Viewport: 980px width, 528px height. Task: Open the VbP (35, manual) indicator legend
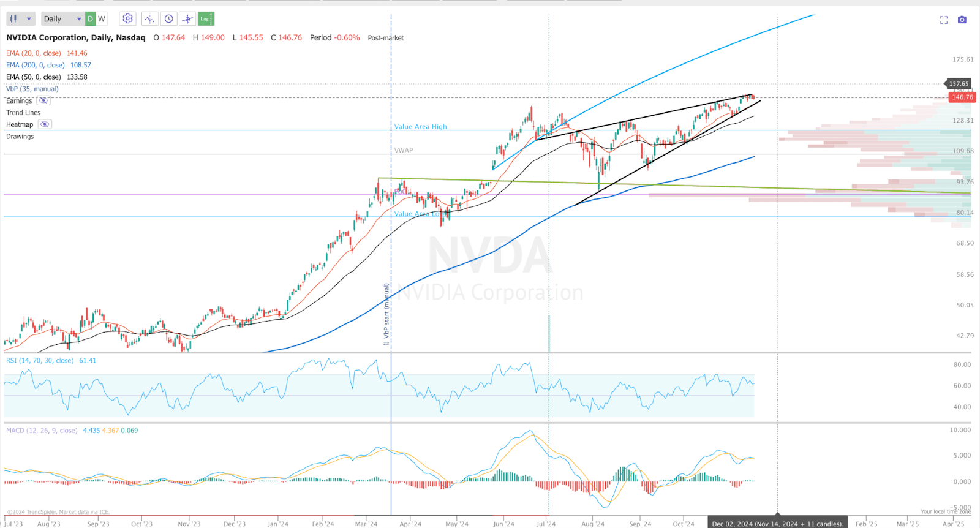coord(32,89)
